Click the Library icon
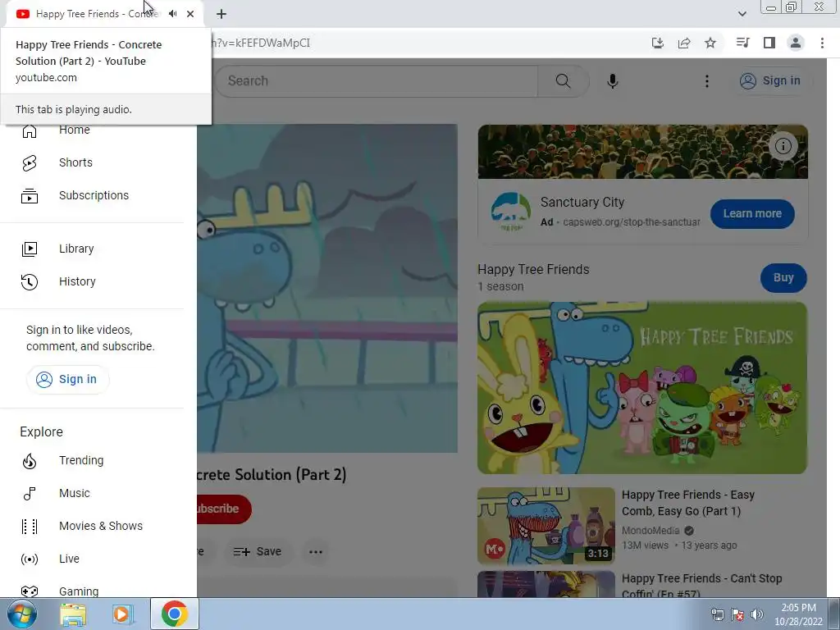 coord(30,249)
